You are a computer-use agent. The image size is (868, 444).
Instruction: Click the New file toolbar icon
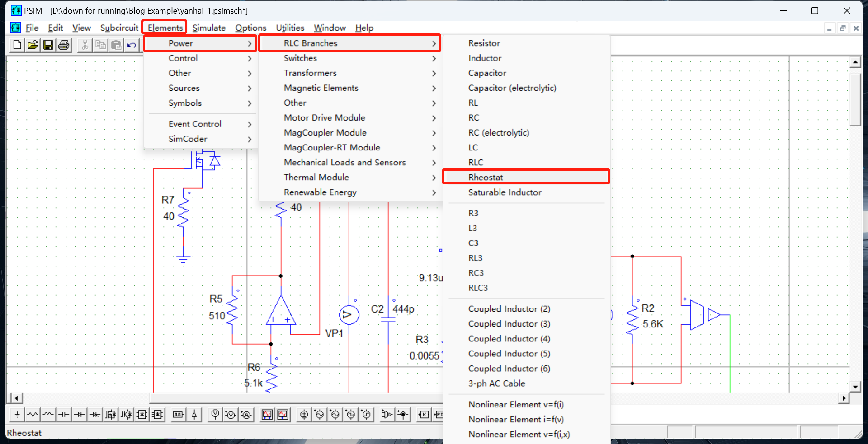tap(17, 45)
